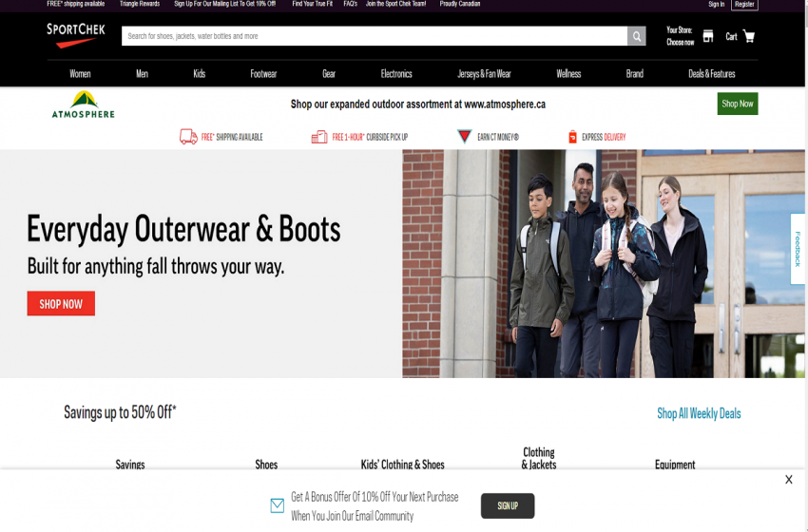Click the search magnifier button
808x532 pixels.
(x=636, y=36)
